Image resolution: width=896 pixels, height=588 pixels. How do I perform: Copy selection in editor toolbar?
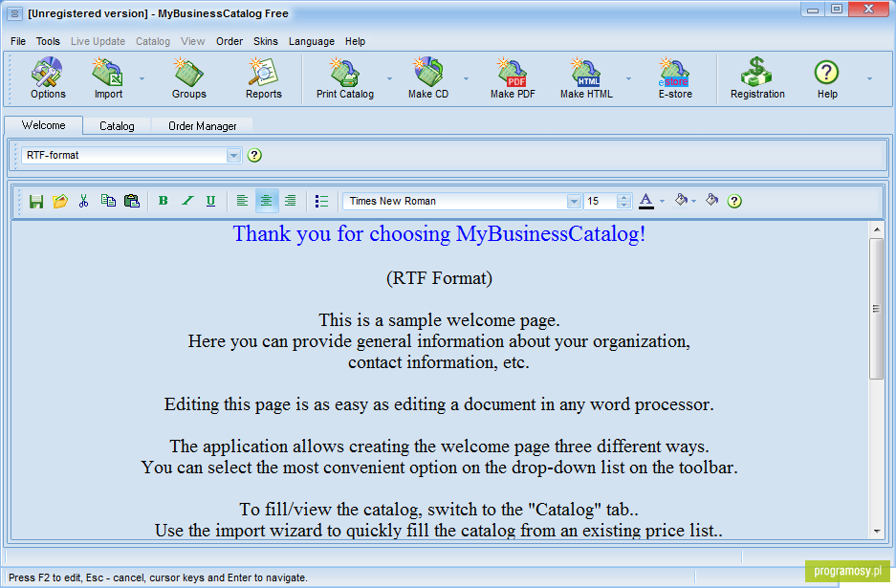click(108, 201)
